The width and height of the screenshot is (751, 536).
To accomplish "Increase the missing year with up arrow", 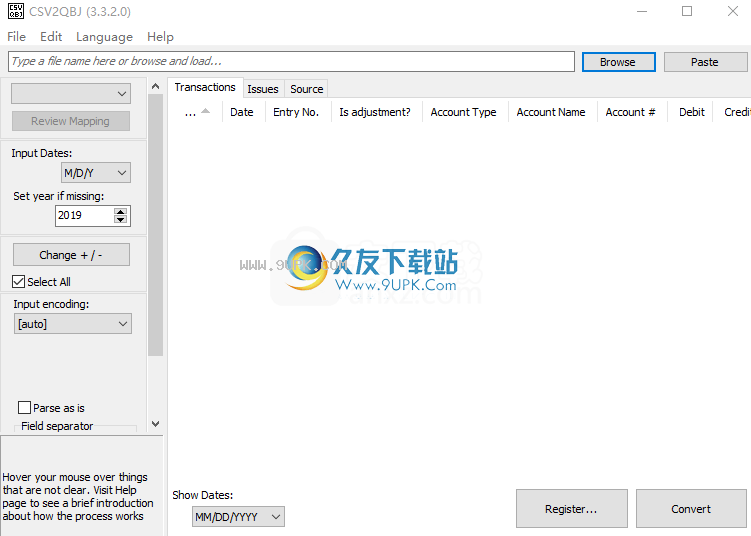I will pyautogui.click(x=121, y=211).
